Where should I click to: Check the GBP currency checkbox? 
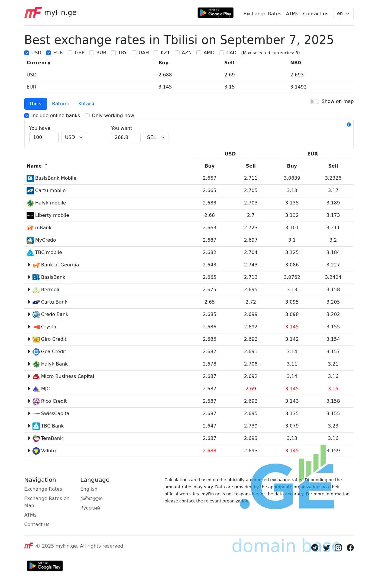tap(70, 53)
